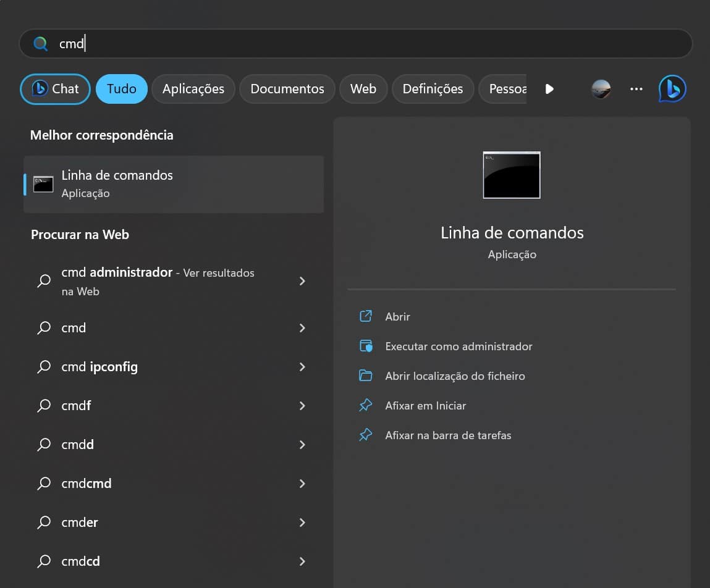Click the folder icon for Abrir localização
This screenshot has height=588, width=710.
366,376
